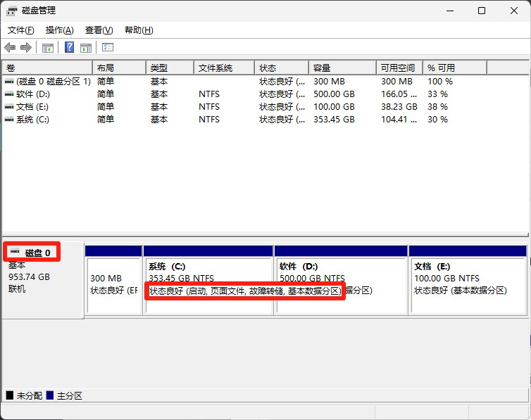Click the 软件 (D:) volume row icon
This screenshot has height=420, width=531.
point(9,94)
